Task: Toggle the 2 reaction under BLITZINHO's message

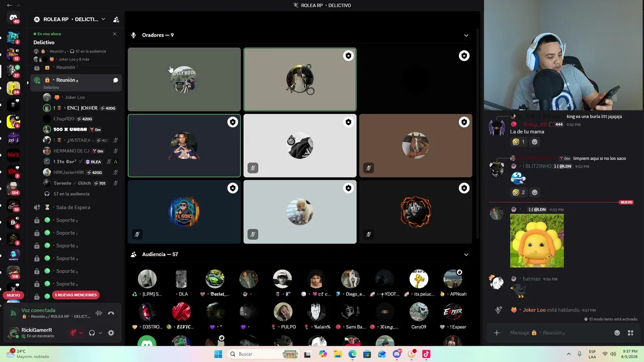Action: coord(519,192)
